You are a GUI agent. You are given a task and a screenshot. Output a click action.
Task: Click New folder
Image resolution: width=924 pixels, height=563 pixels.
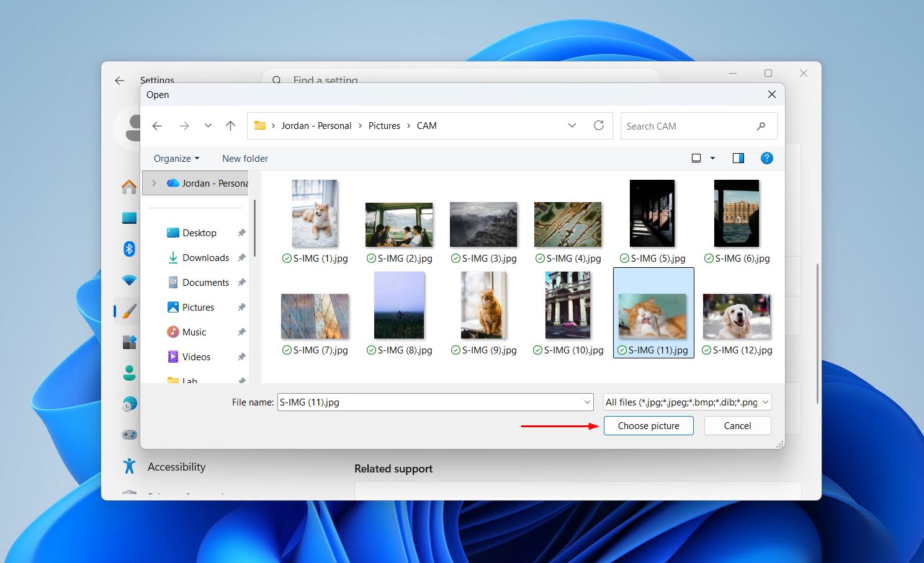pos(245,159)
